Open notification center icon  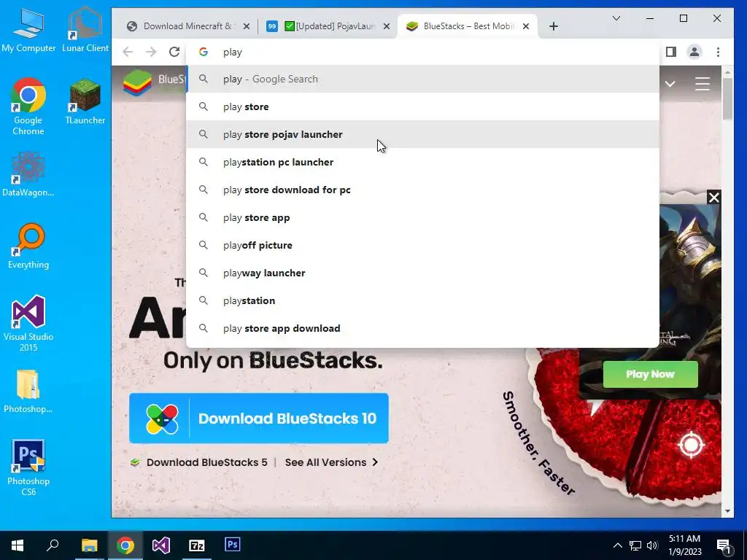pyautogui.click(x=724, y=545)
